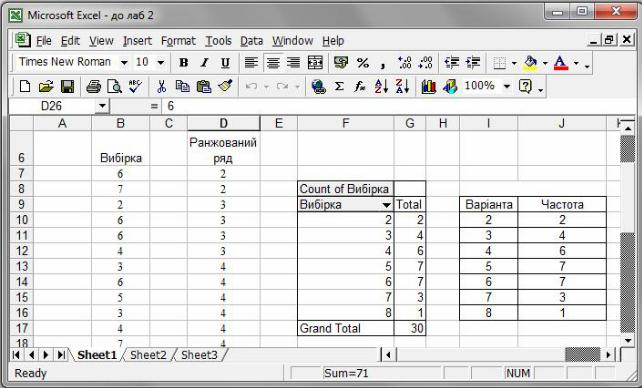Open font name dropdown
Screen dimensions: 642x388
(x=124, y=63)
